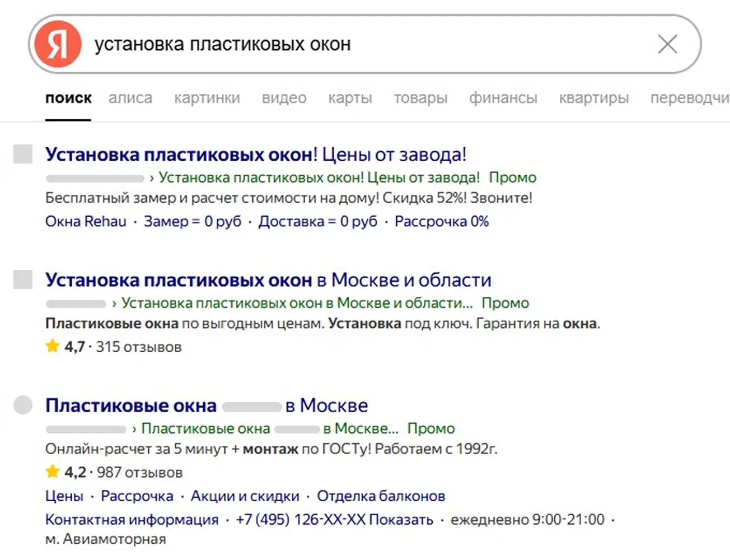Click the star beside the 4,2 rating
Image resolution: width=730 pixels, height=560 pixels.
pyautogui.click(x=53, y=472)
